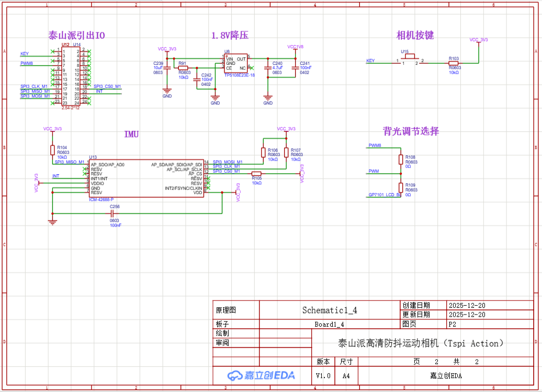Select capacitor C256 symbol

114,214
